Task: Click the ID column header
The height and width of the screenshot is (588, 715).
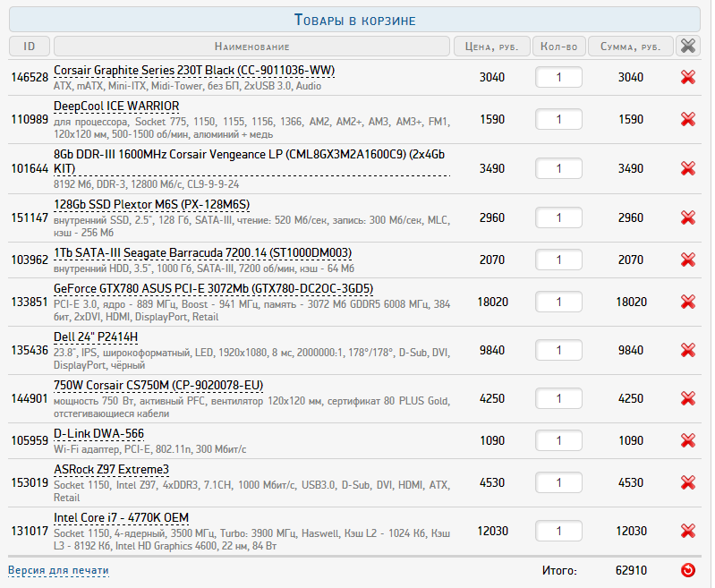Action: pos(30,46)
